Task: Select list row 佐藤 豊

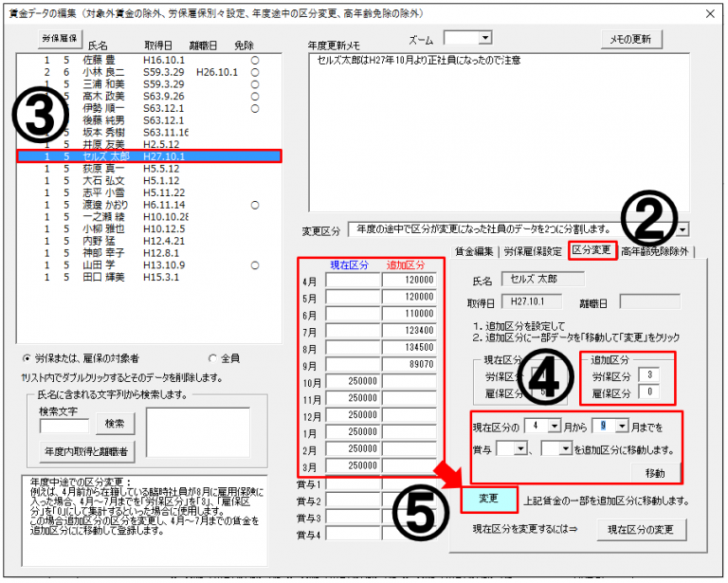Action: 149,61
